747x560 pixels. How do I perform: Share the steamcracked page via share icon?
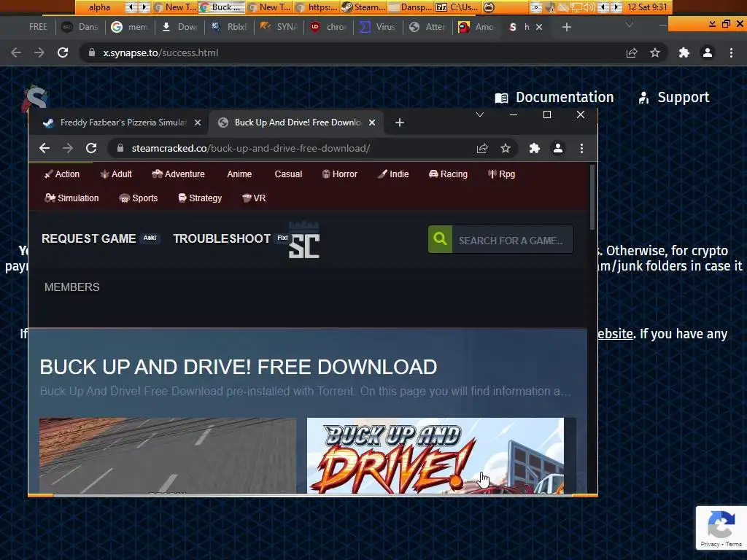pyautogui.click(x=482, y=148)
